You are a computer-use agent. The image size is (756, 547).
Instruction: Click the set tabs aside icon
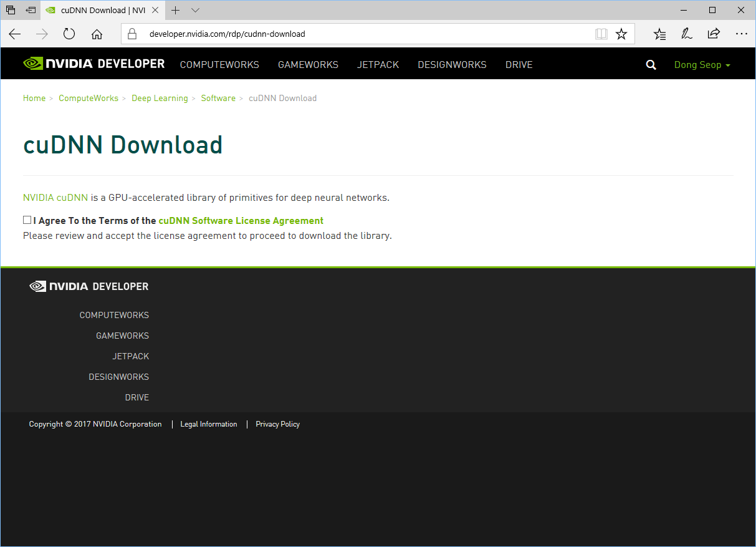[x=31, y=10]
